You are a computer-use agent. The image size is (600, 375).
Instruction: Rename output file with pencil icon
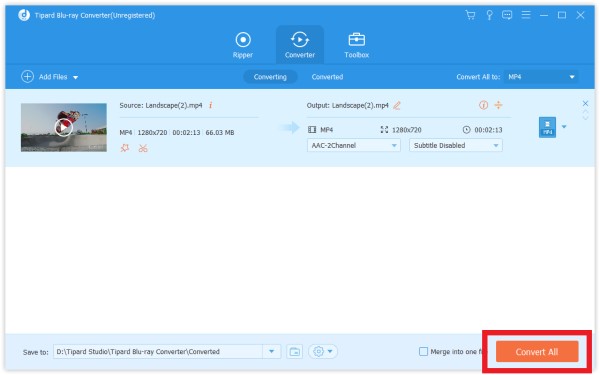pyautogui.click(x=397, y=105)
